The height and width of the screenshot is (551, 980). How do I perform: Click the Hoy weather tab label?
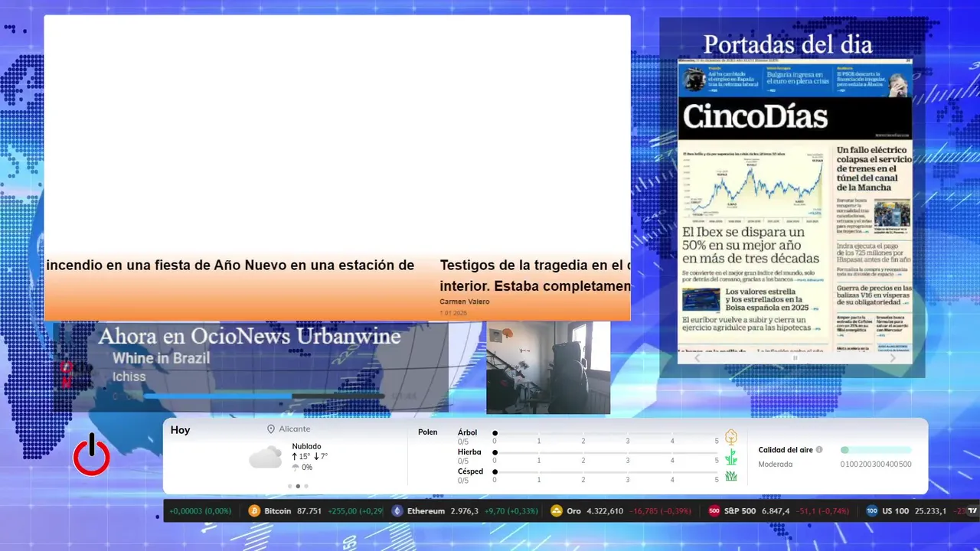pyautogui.click(x=180, y=430)
